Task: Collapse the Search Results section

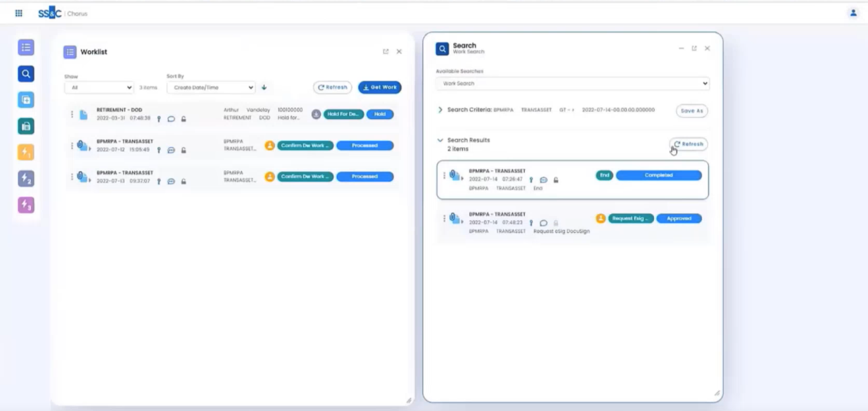Action: (440, 141)
